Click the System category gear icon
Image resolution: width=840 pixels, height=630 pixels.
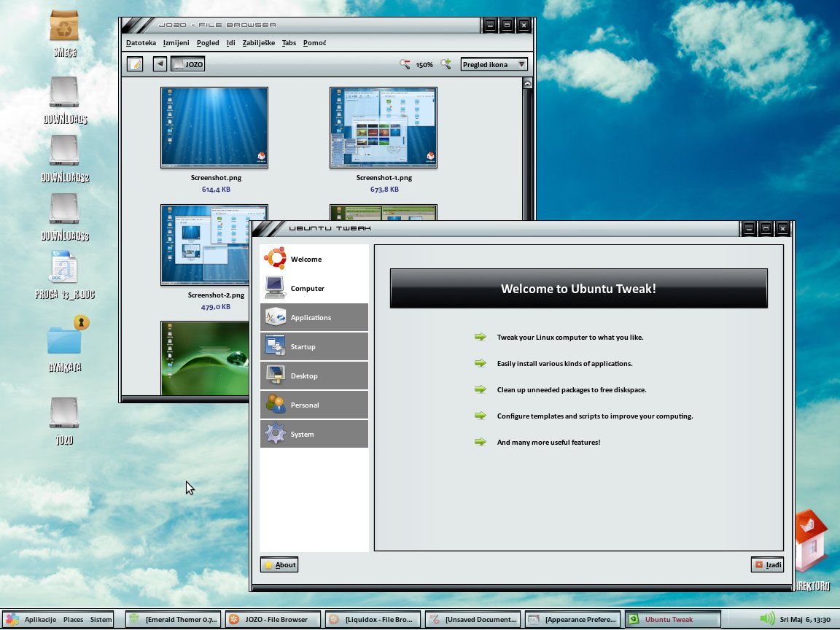276,434
